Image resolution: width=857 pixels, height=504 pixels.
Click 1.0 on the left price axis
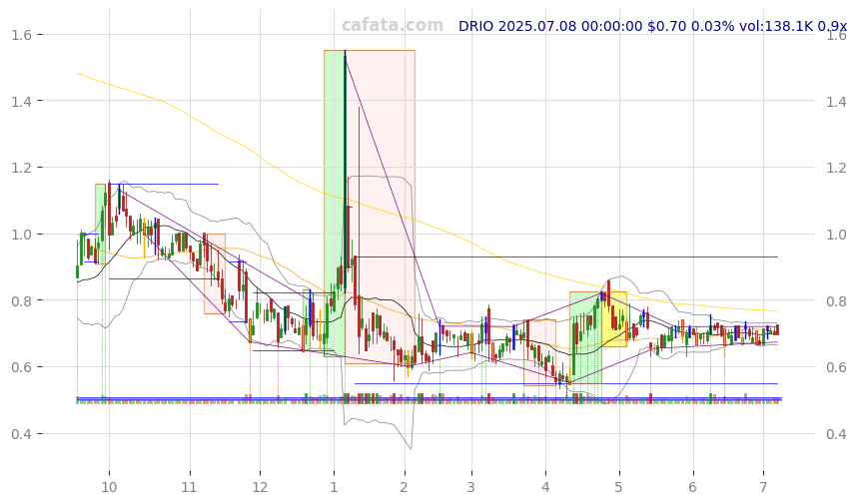pos(21,235)
